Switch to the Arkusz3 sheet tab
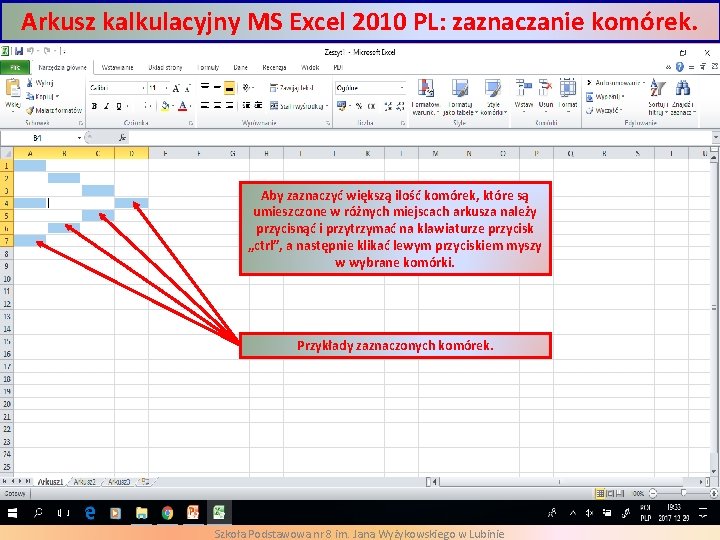 [119, 482]
